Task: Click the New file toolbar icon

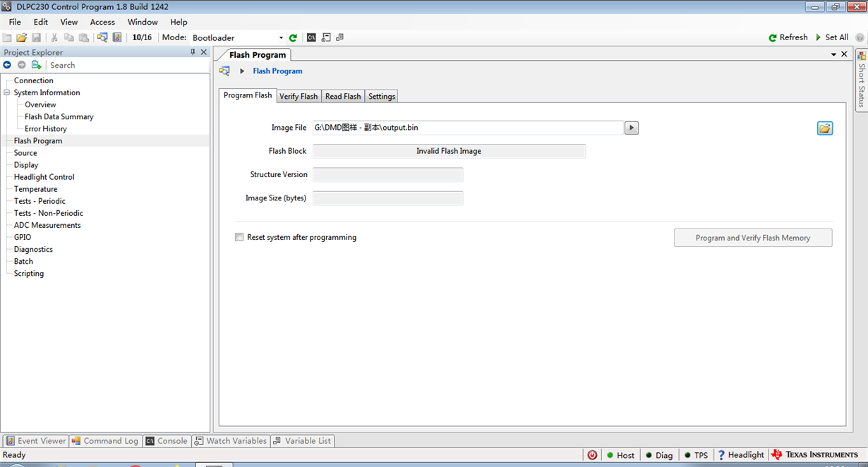Action: tap(7, 37)
